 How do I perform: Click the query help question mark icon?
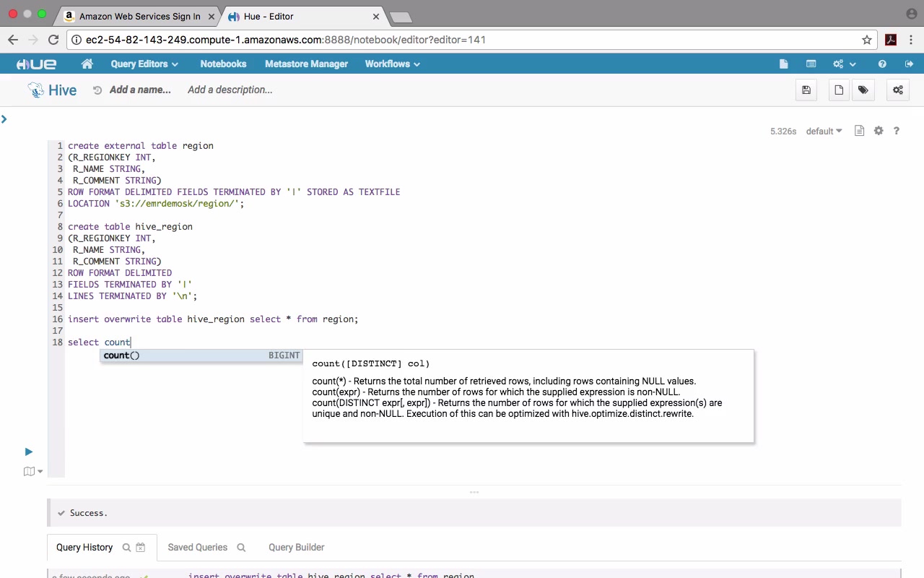pyautogui.click(x=897, y=131)
